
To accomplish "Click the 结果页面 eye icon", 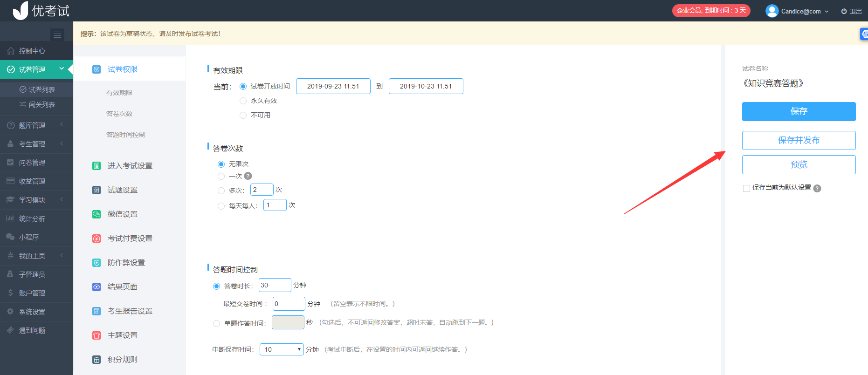I will [x=96, y=287].
